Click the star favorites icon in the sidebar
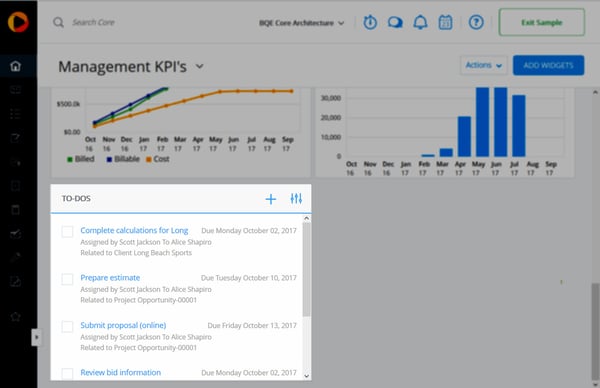Viewport: 600px width, 388px height. coord(15,316)
